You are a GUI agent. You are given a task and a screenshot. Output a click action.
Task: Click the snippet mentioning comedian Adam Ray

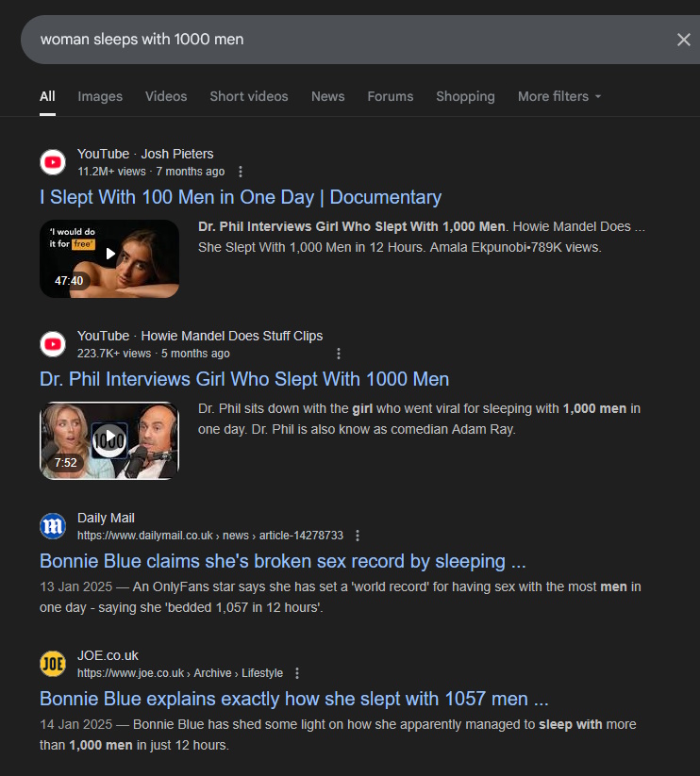[x=419, y=419]
